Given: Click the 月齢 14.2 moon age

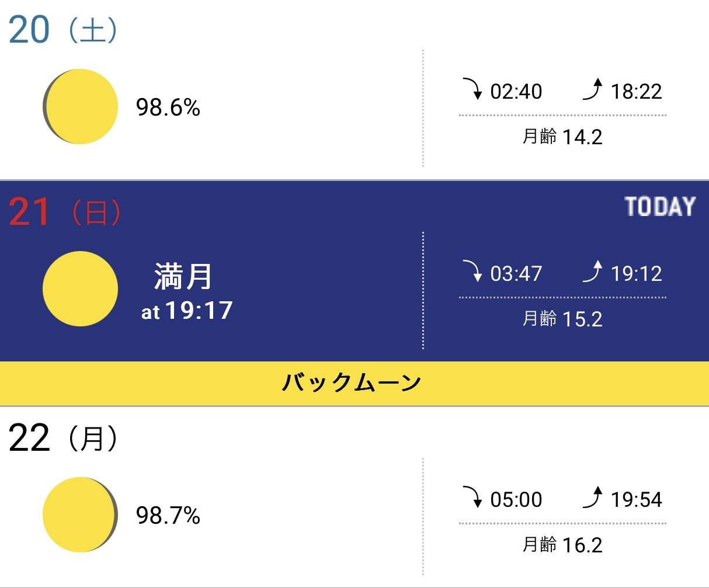Looking at the screenshot, I should pos(562,137).
